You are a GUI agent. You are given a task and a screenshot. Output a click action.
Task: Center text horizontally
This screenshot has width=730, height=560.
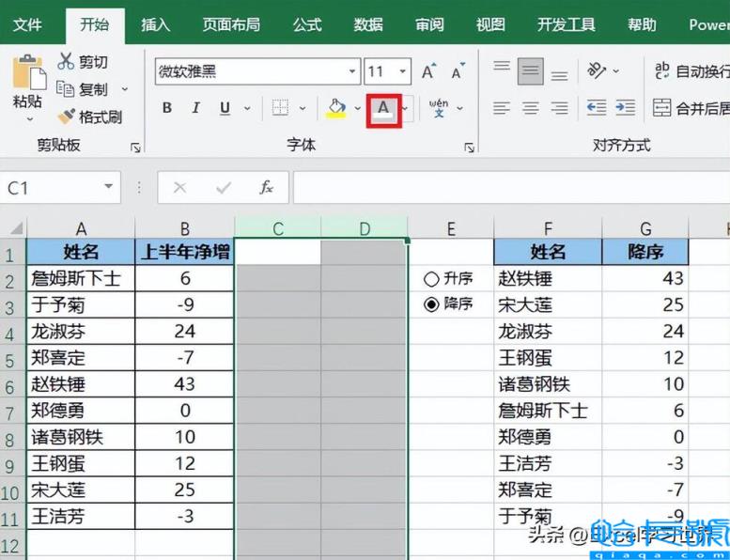pos(530,108)
